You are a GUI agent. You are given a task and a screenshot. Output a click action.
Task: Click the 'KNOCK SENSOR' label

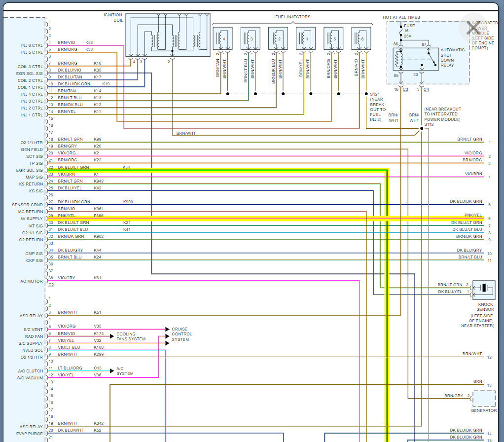click(x=485, y=307)
